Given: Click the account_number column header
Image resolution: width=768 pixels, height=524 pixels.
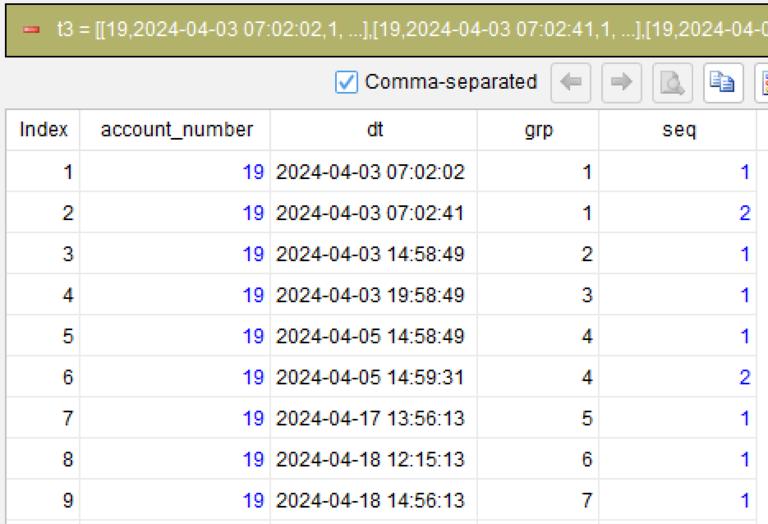Looking at the screenshot, I should pos(176,130).
